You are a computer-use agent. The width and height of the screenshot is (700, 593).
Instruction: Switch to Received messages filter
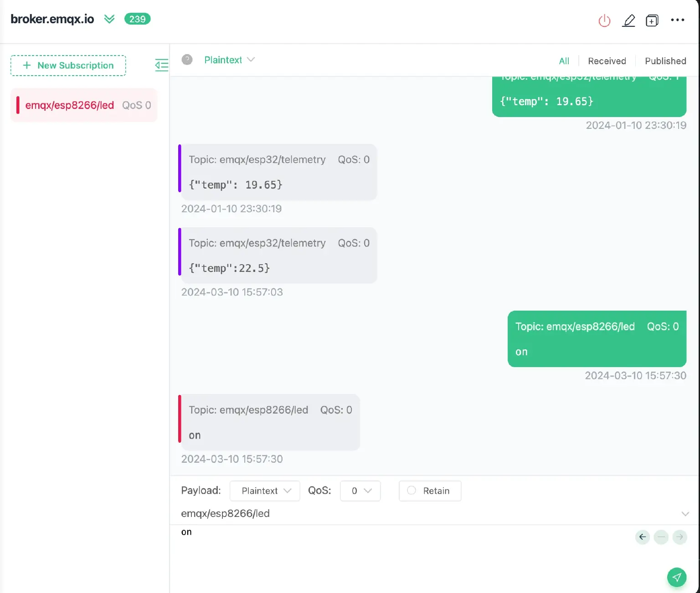[607, 61]
